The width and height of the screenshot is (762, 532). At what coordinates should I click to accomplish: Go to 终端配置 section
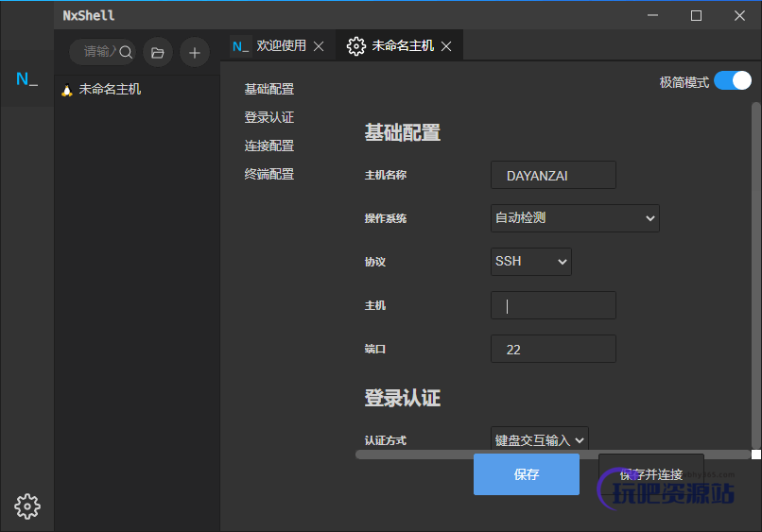269,174
